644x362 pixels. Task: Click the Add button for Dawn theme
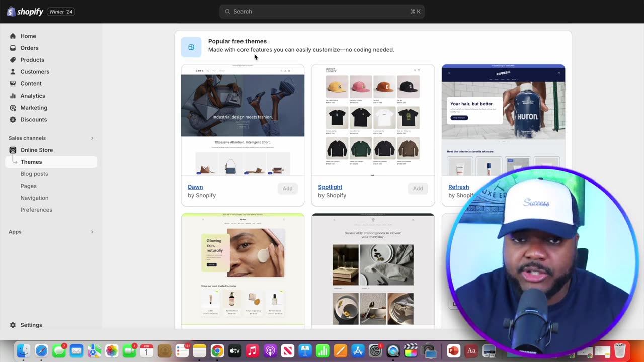click(287, 188)
